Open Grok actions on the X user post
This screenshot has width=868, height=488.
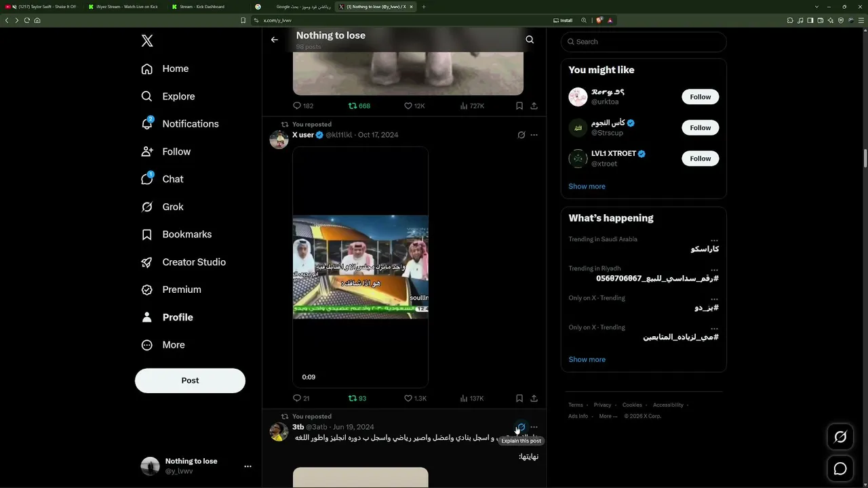click(521, 135)
